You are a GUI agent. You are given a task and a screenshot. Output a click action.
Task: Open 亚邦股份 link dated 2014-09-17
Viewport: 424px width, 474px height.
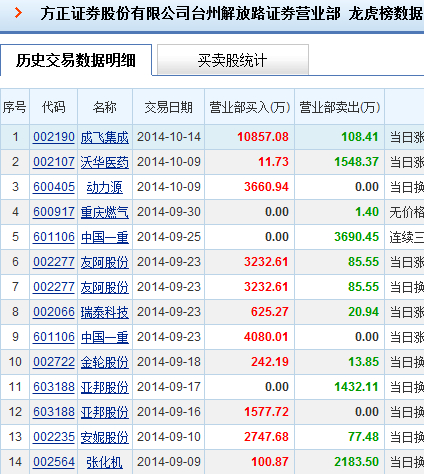click(x=105, y=387)
